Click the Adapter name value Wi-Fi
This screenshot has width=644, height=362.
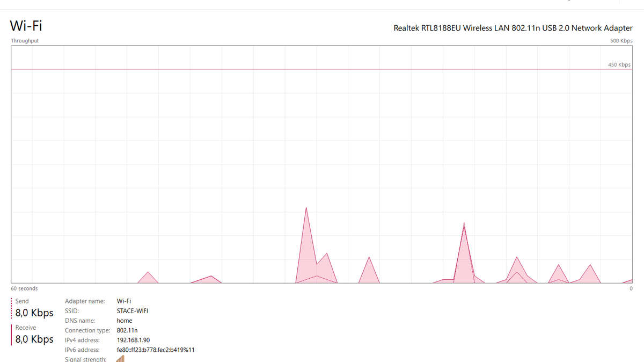123,301
